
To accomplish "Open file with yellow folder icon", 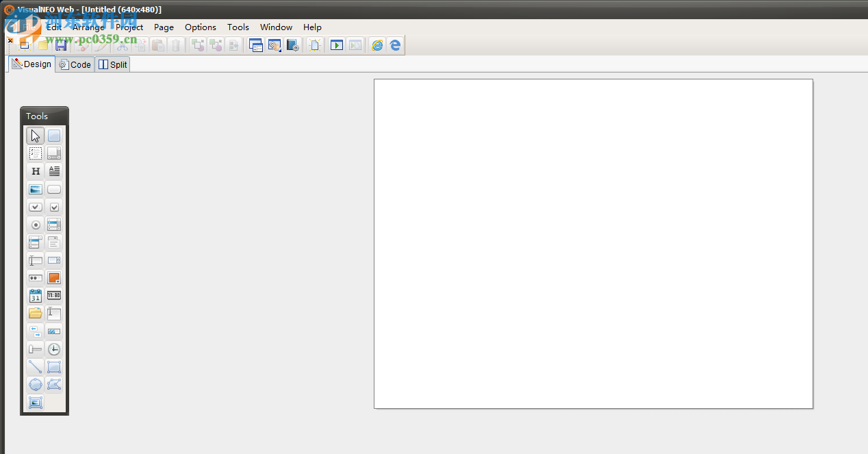I will [x=43, y=45].
